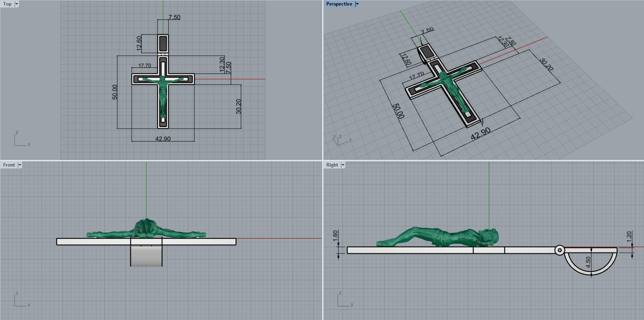
Task: Select the small hinge circle in Right view
Action: click(559, 250)
